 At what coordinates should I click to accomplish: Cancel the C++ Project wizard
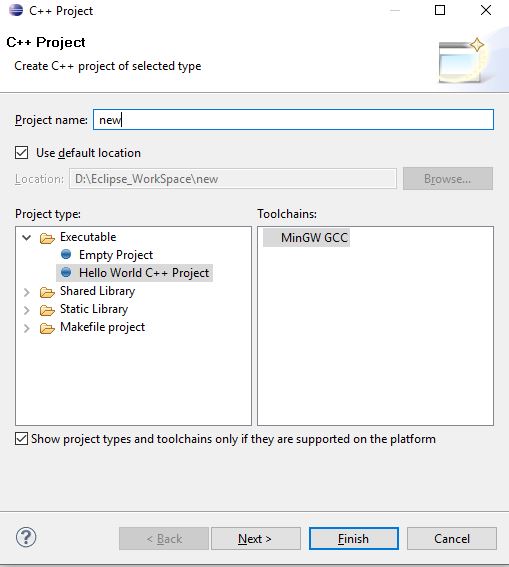452,539
